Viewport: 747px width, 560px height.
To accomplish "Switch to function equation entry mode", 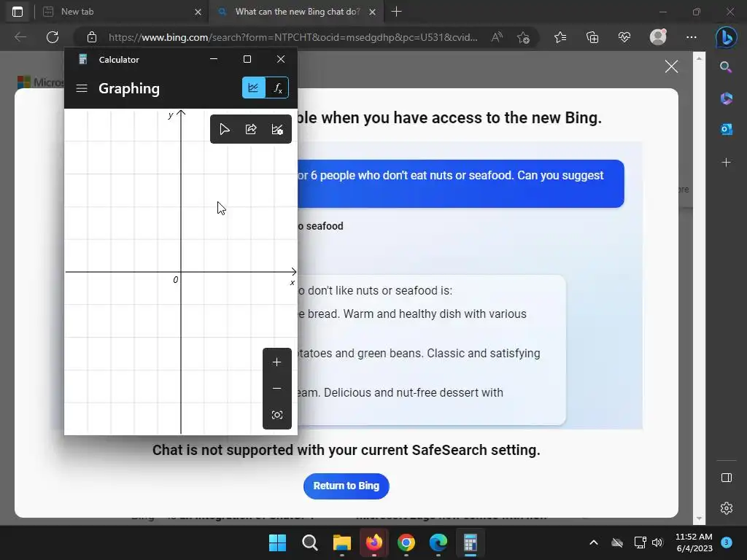I will point(277,88).
